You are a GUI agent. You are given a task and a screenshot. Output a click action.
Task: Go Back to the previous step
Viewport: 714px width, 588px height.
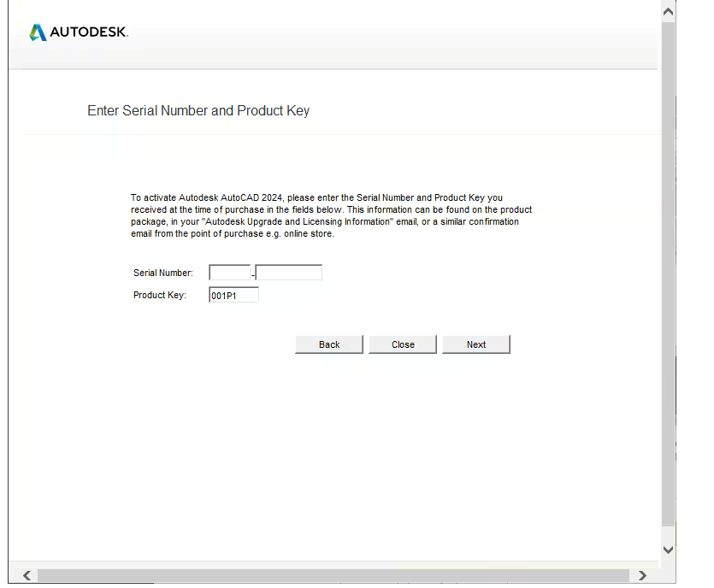[x=329, y=344]
